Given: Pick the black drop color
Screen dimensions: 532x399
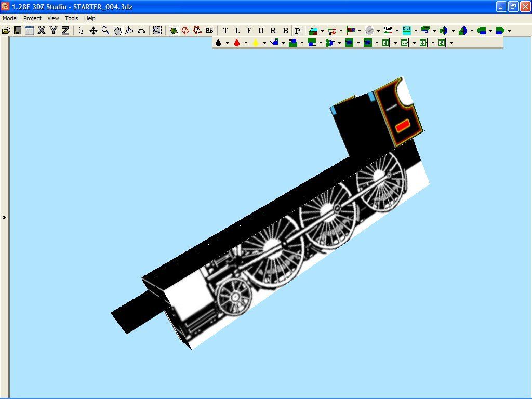Looking at the screenshot, I should click(218, 43).
